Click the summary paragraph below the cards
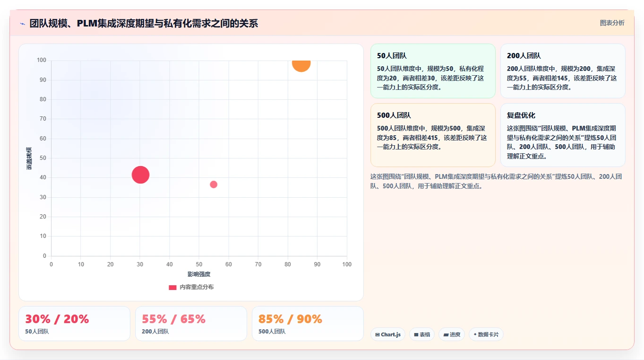 (x=496, y=181)
